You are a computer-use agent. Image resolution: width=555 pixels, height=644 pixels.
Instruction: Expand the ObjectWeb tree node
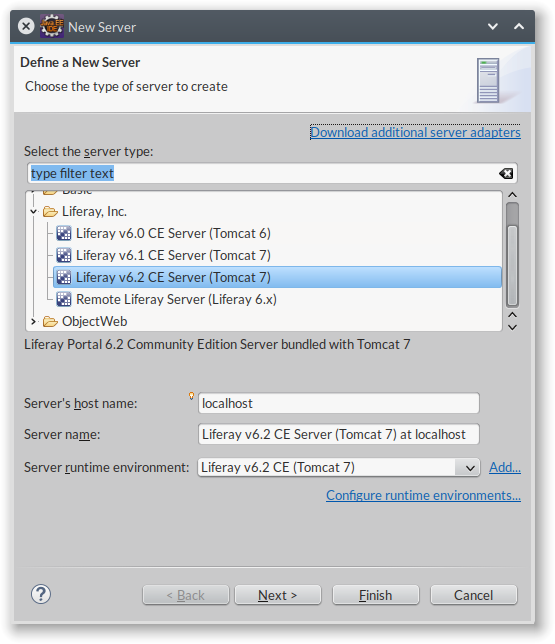pos(34,322)
